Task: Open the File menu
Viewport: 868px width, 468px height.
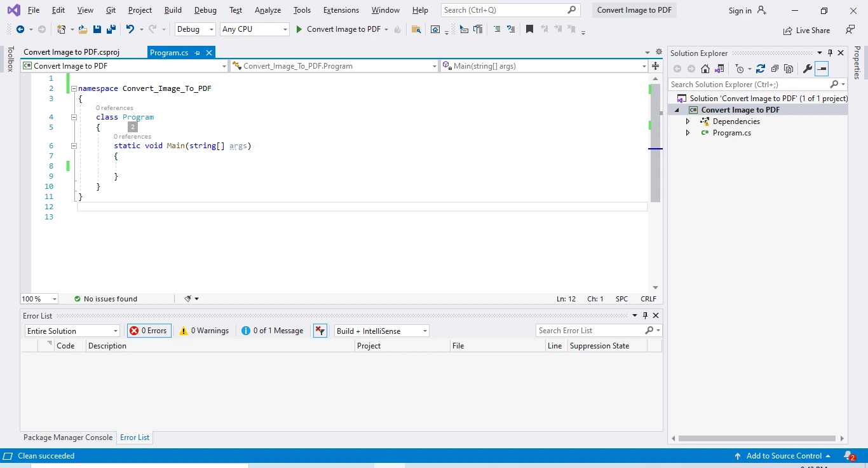Action: pos(34,10)
